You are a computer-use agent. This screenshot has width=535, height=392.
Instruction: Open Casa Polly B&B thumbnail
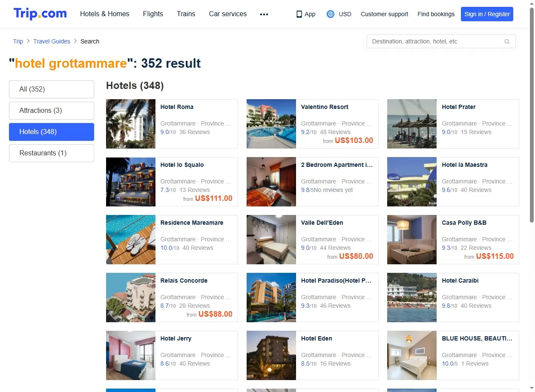(412, 240)
